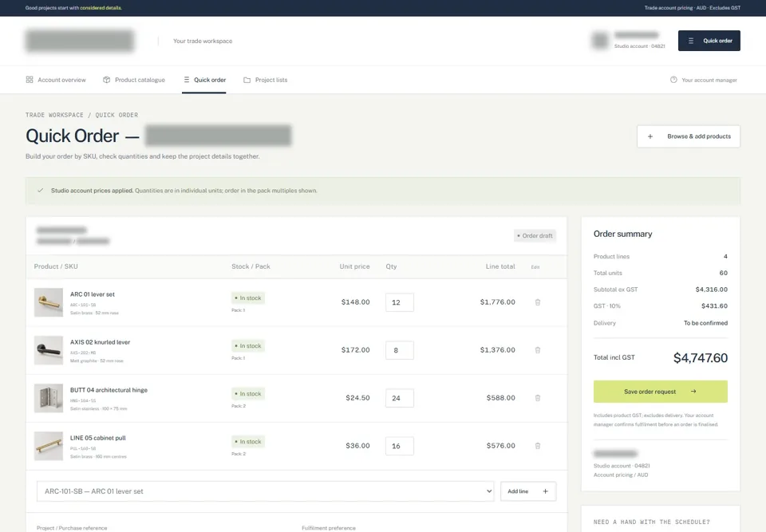Click Browse & add products button

[689, 136]
